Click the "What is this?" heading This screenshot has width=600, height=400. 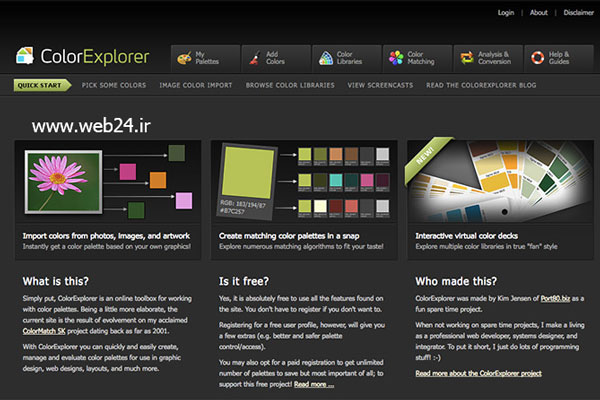pyautogui.click(x=55, y=281)
